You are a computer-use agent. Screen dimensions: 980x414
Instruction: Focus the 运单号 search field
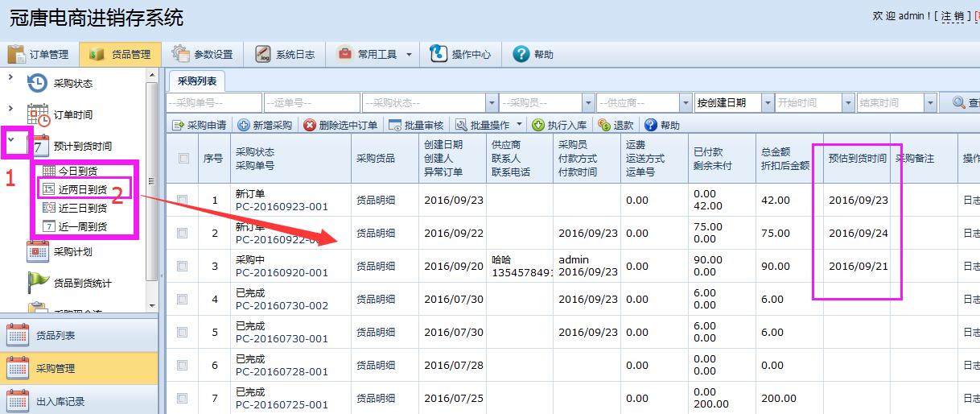pos(312,103)
